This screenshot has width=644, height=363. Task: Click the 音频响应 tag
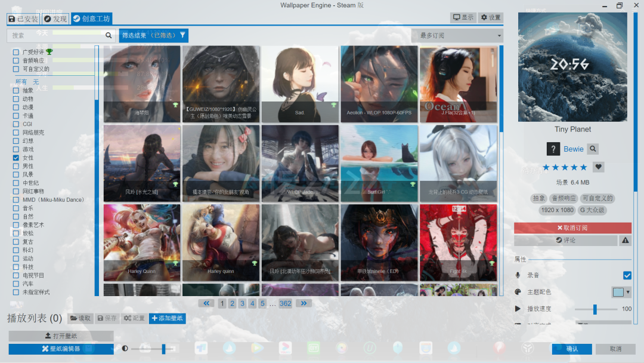563,198
